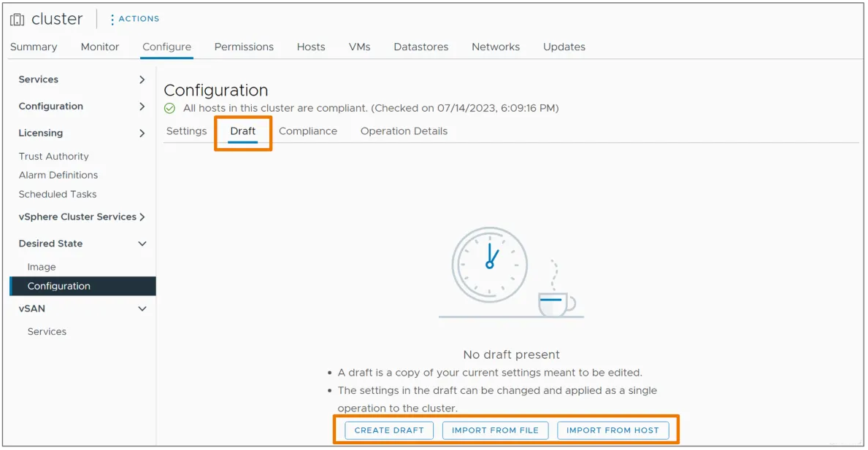
Task: Click the Configuration page heading
Action: pyautogui.click(x=216, y=90)
